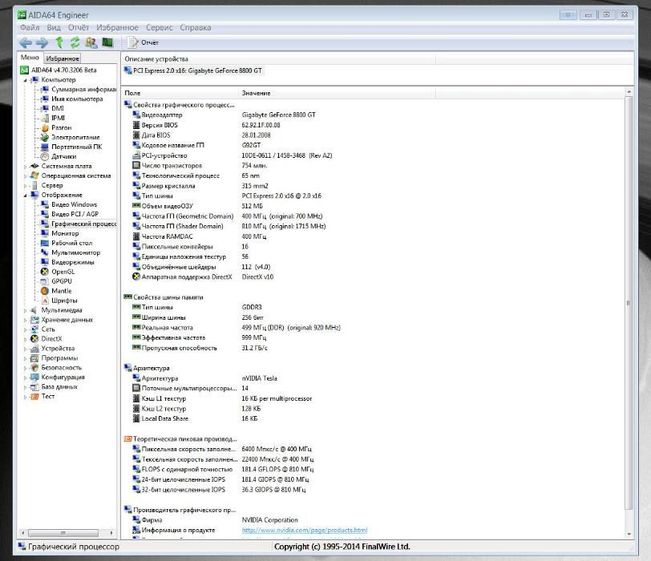The width and height of the screenshot is (651, 561).
Task: Click the Версия BIOS row
Action: (206, 125)
